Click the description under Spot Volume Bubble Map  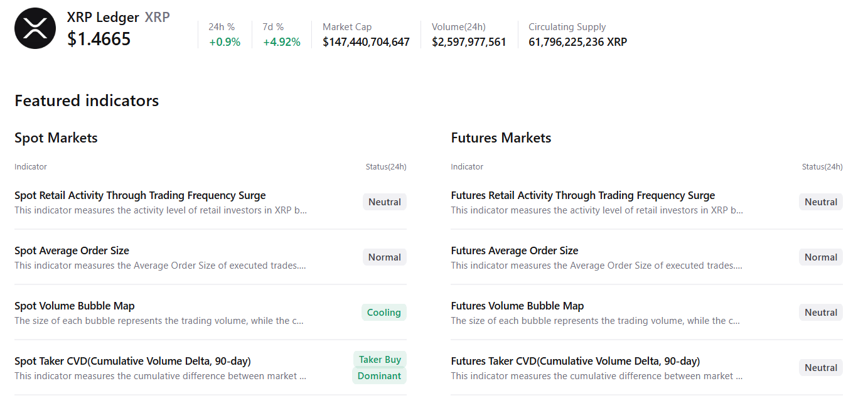[159, 321]
